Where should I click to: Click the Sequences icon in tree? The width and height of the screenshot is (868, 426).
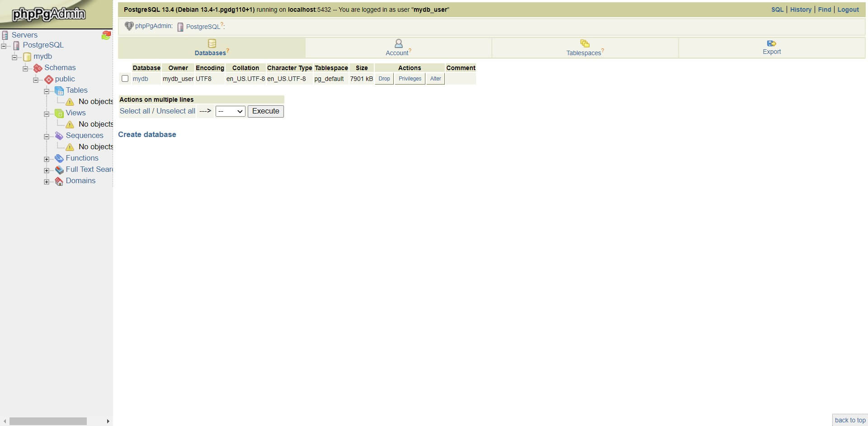pyautogui.click(x=59, y=136)
